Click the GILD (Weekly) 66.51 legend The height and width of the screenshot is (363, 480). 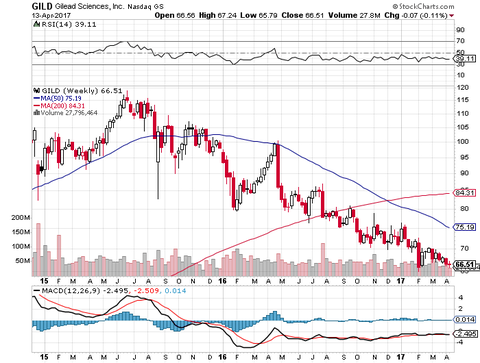[x=82, y=91]
